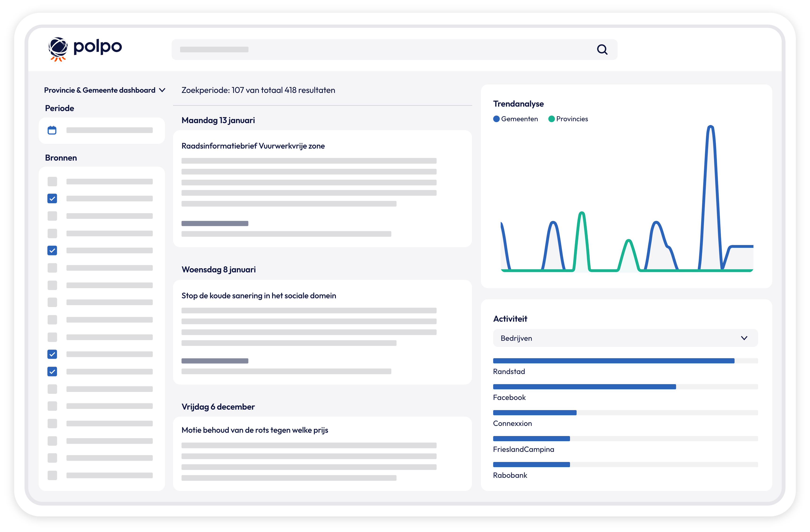The width and height of the screenshot is (810, 532).
Task: Open Stop de koude sanering article
Action: [259, 296]
